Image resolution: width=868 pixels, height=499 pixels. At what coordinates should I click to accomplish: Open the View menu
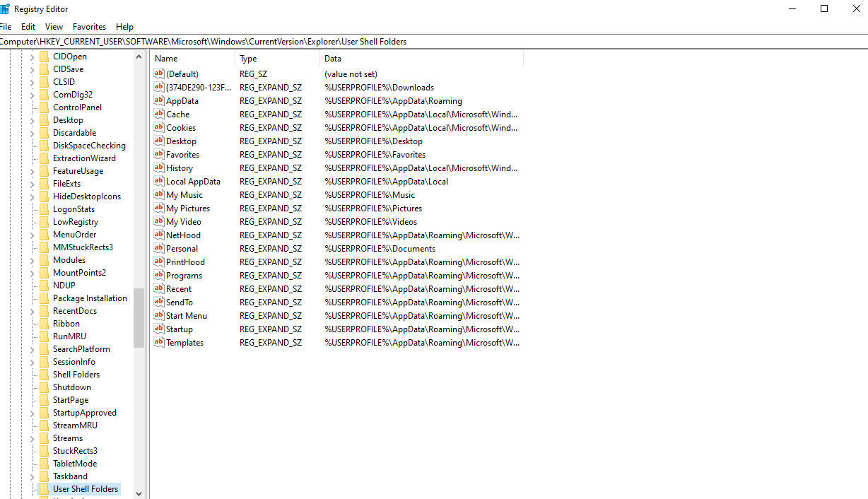(x=54, y=27)
